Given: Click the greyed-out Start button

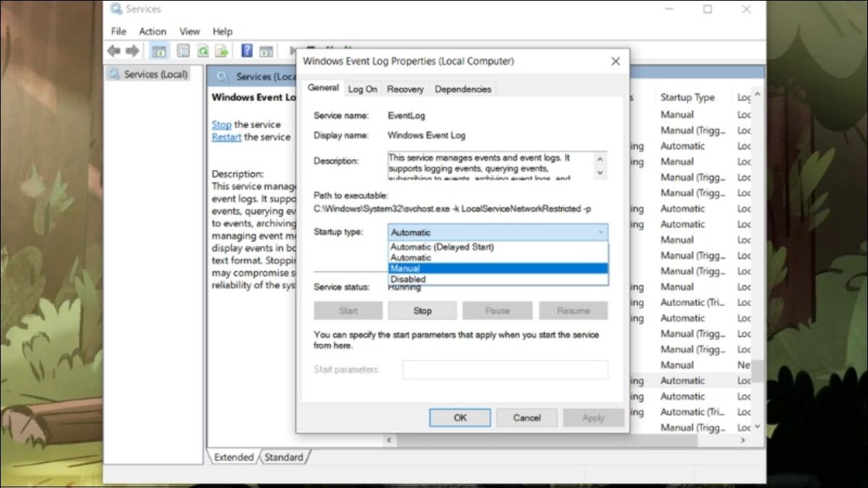Looking at the screenshot, I should 348,311.
